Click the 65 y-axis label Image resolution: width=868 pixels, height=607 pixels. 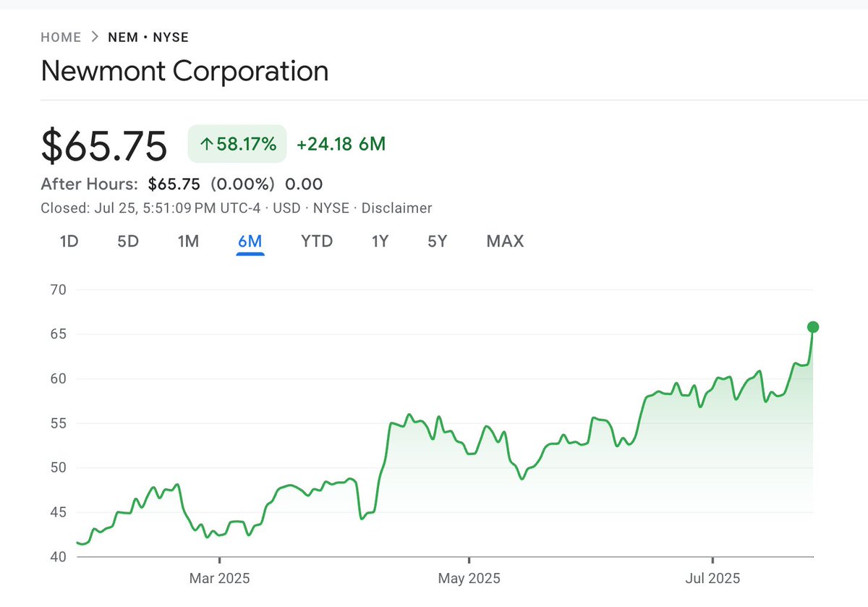[58, 334]
